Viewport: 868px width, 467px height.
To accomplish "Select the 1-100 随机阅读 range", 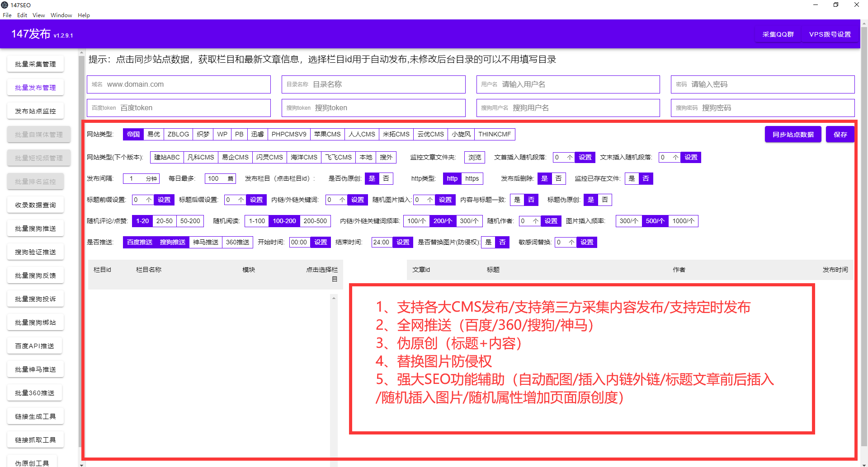I will point(256,221).
